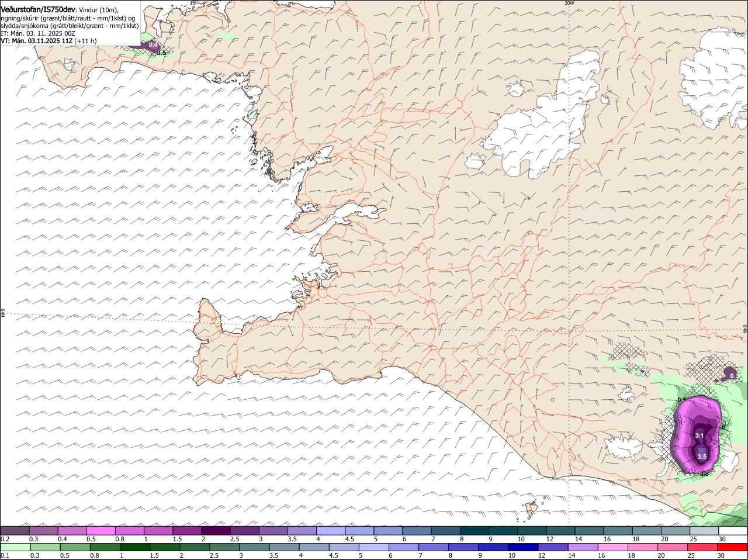The height and width of the screenshot is (560, 748).
Task: Select the snow legend swatch between 14 and 16
Action: pos(590,530)
